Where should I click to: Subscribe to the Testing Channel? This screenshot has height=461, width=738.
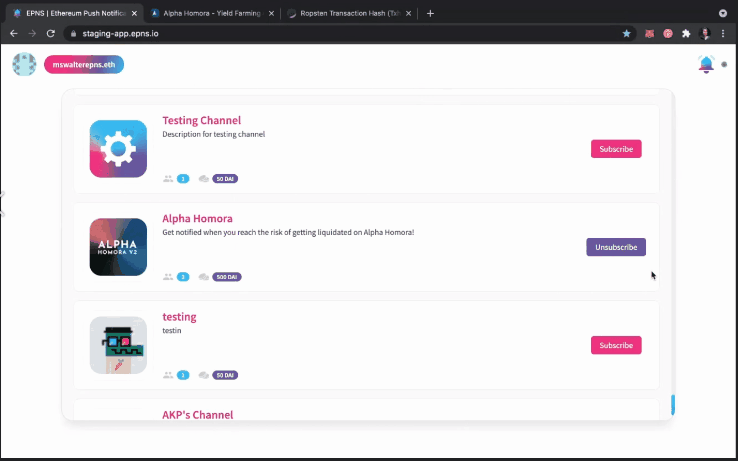click(615, 149)
